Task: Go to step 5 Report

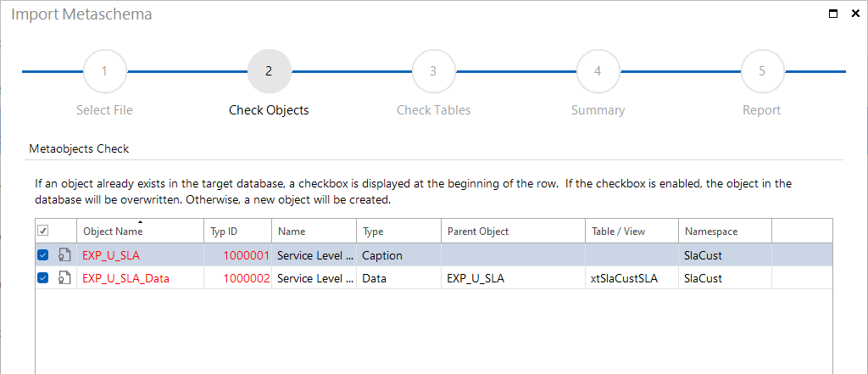Action: click(762, 71)
